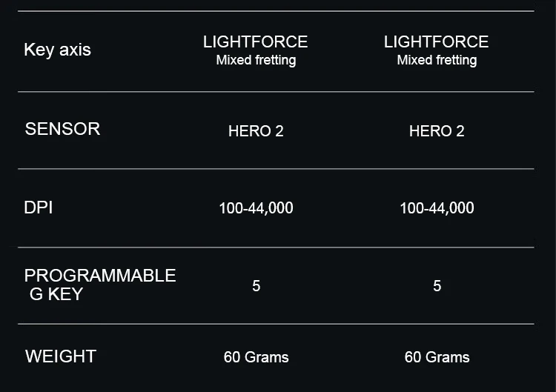Select 100-44,000 DPI value in second column
This screenshot has height=392, width=556.
point(437,208)
